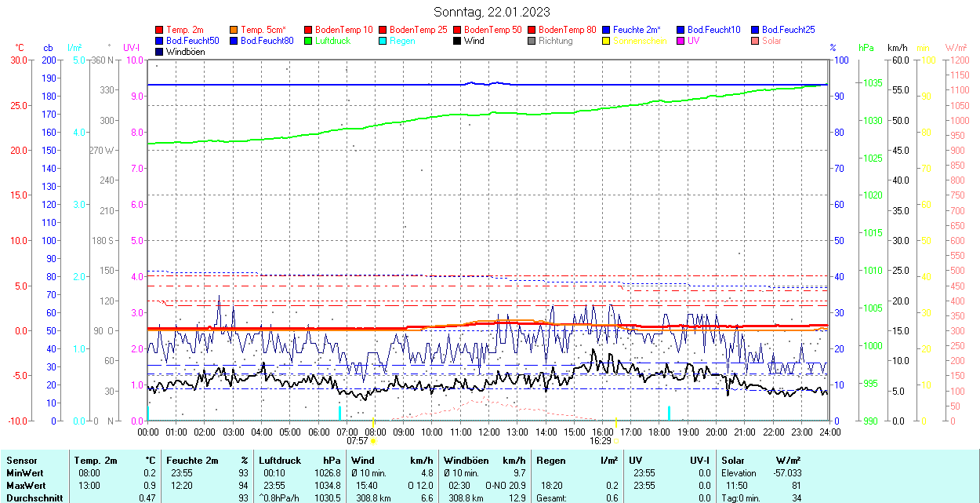
Task: Click the black Wind legend square
Action: [458, 41]
